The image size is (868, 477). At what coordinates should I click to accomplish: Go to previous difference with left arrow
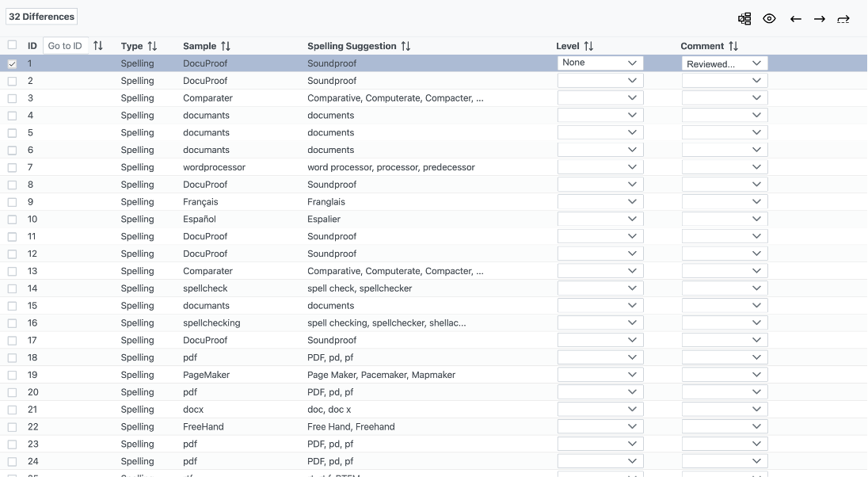tap(796, 19)
